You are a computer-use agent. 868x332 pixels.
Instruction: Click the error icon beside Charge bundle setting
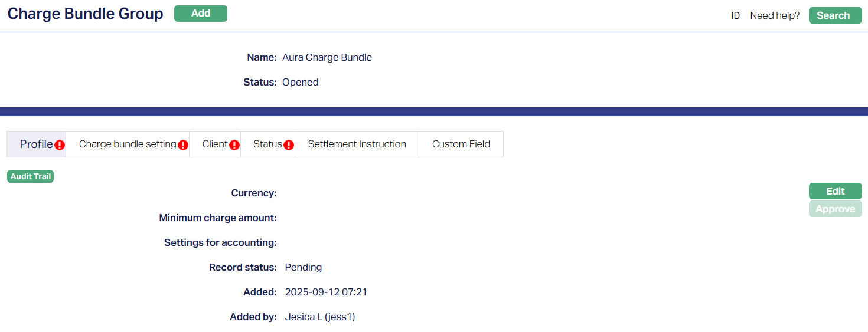pos(183,145)
